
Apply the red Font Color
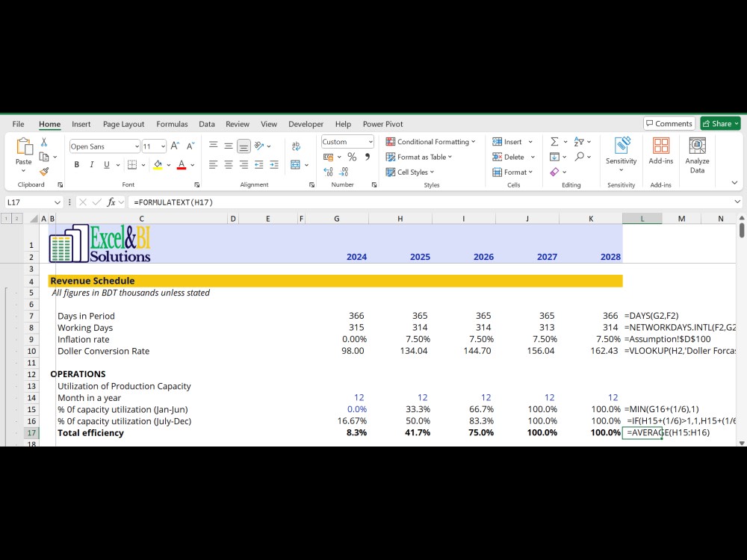coord(182,165)
